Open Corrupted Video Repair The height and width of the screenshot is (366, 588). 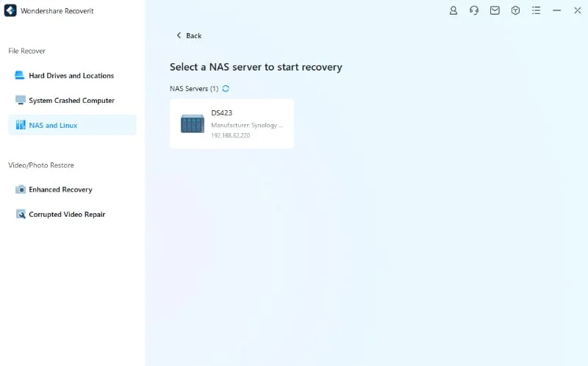72,214
